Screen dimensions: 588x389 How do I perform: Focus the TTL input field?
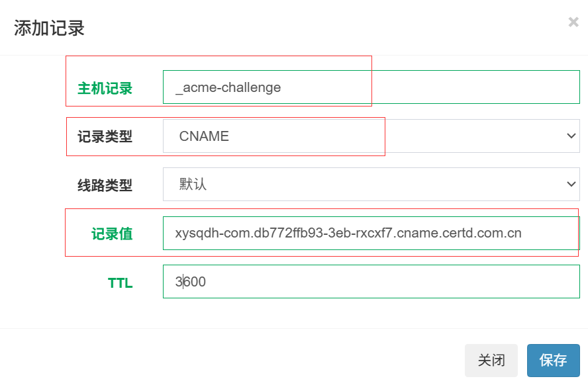pyautogui.click(x=371, y=281)
